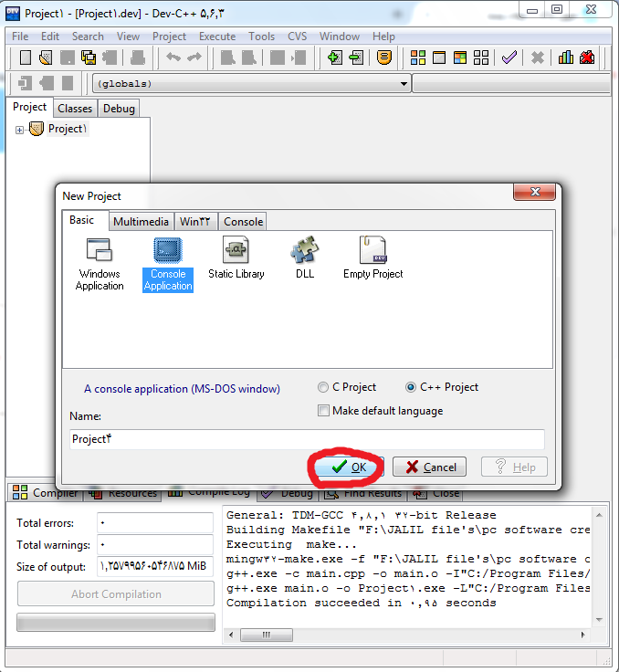Click the Open file toolbar icon
Viewport: 619px width, 672px height.
point(46,57)
